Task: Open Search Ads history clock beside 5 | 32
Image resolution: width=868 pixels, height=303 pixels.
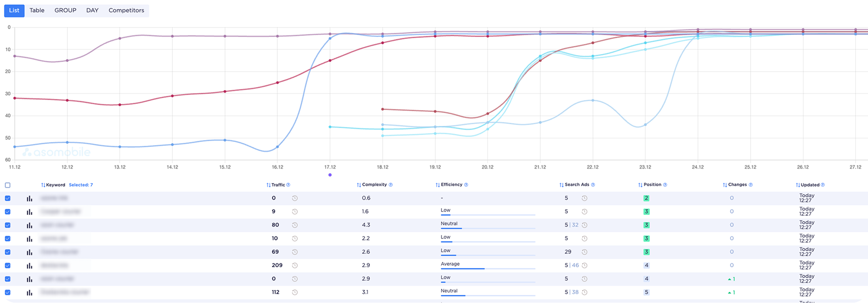Action: (x=585, y=225)
